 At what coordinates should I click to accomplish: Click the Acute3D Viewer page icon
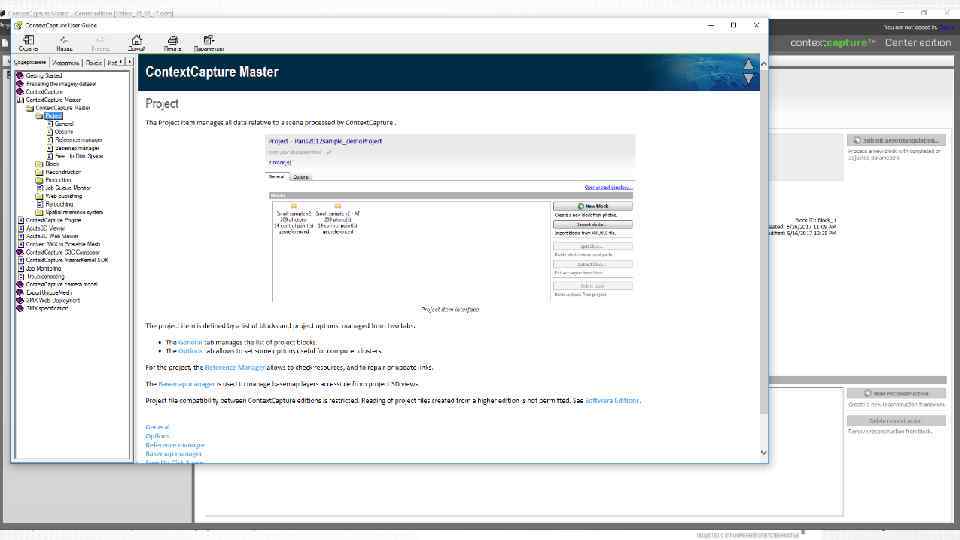coord(20,228)
